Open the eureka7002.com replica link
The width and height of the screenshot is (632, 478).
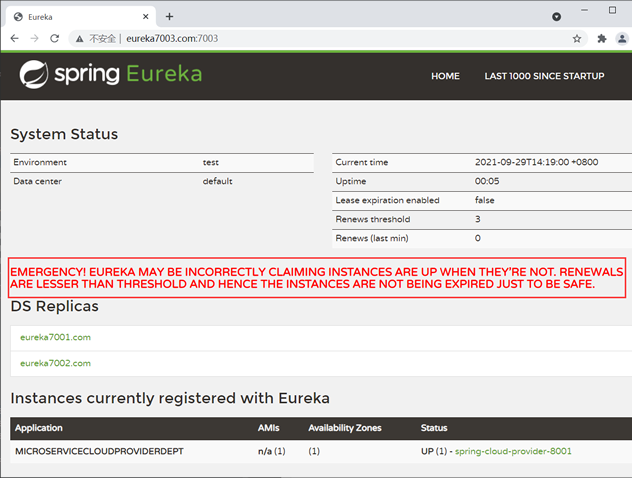(56, 363)
